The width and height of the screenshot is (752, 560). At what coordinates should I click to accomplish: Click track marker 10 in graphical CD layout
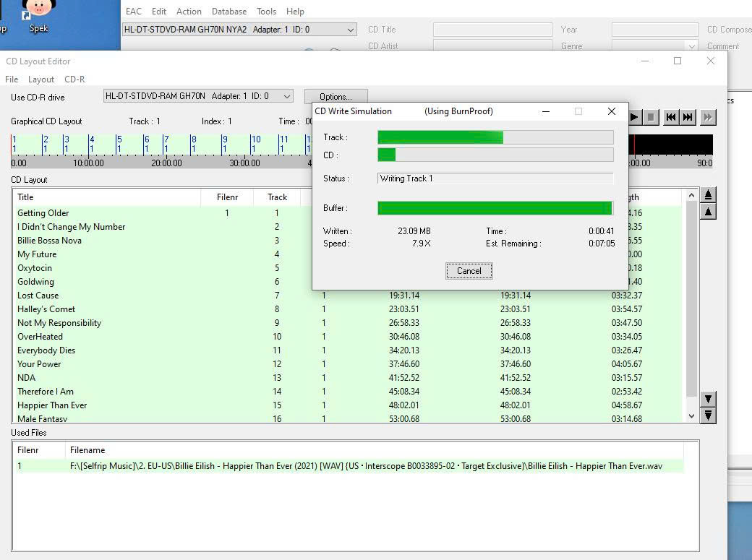click(x=255, y=144)
